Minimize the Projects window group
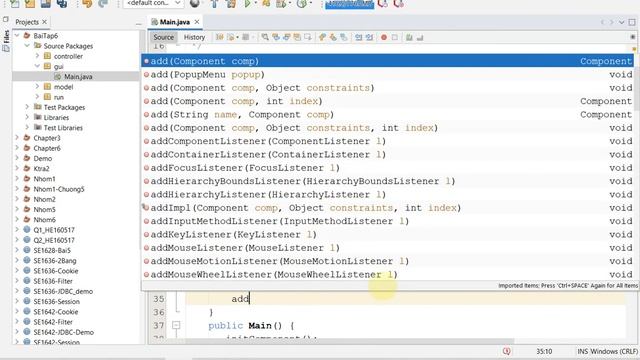Image resolution: width=640 pixels, height=360 pixels. (138, 24)
